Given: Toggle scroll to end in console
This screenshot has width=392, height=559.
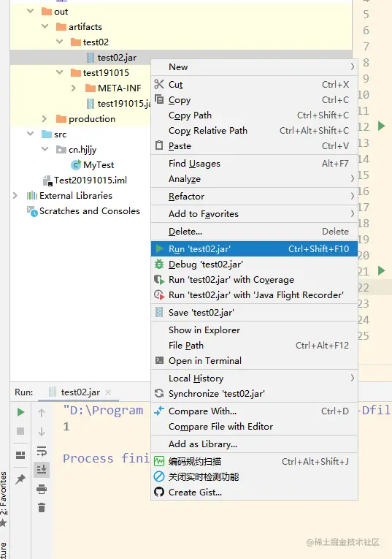Looking at the screenshot, I should coord(42,470).
